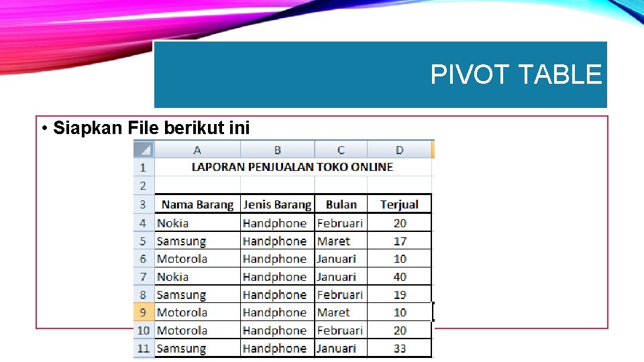This screenshot has width=644, height=362.
Task: Select row 8 header
Action: tap(144, 294)
